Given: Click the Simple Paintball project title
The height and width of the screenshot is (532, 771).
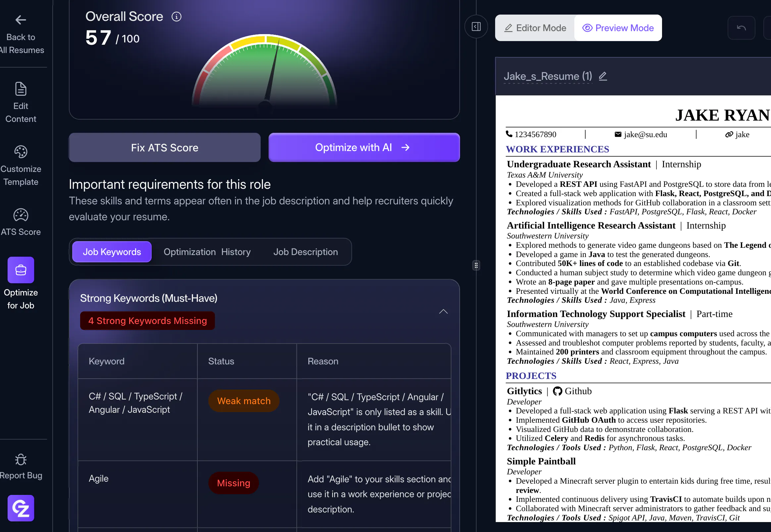Looking at the screenshot, I should pyautogui.click(x=541, y=461).
